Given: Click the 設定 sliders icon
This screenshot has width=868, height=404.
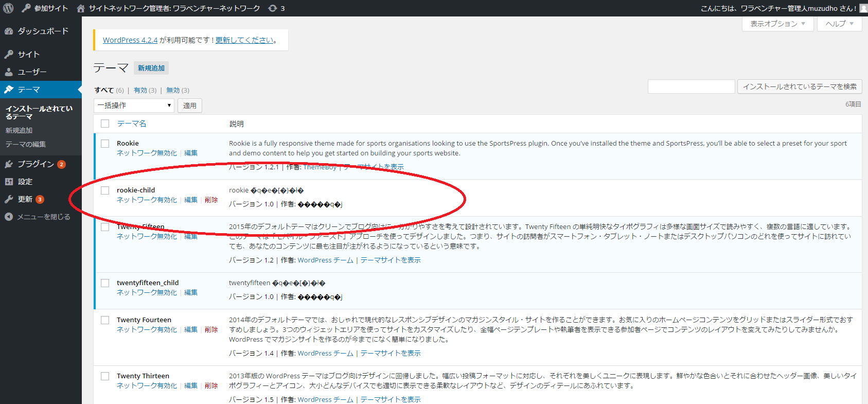Looking at the screenshot, I should [9, 182].
